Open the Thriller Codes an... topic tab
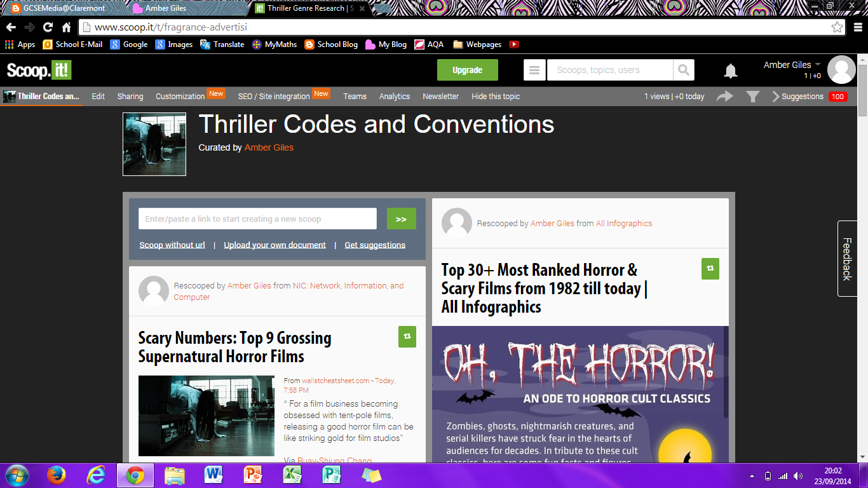Screen dimensions: 868x488 [41, 97]
